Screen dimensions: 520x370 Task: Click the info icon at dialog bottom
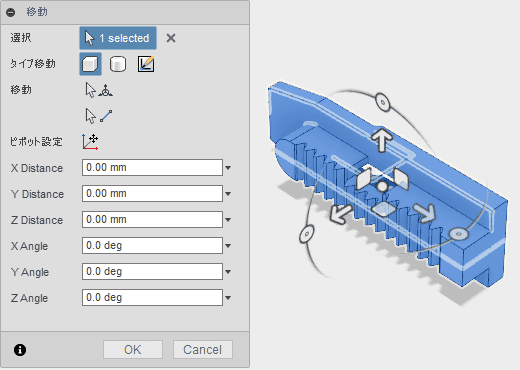(20, 350)
